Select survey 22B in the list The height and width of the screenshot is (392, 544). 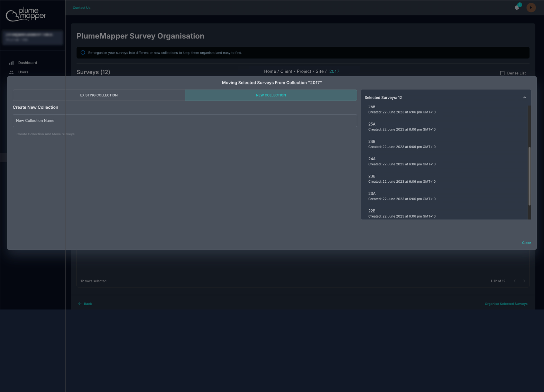(x=402, y=213)
